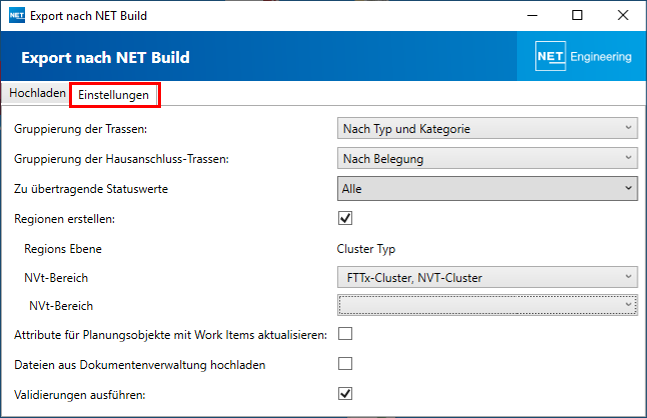Screen dimensions: 647x418
Task: Maximize the Export nach NET Build window
Action: coord(577,16)
